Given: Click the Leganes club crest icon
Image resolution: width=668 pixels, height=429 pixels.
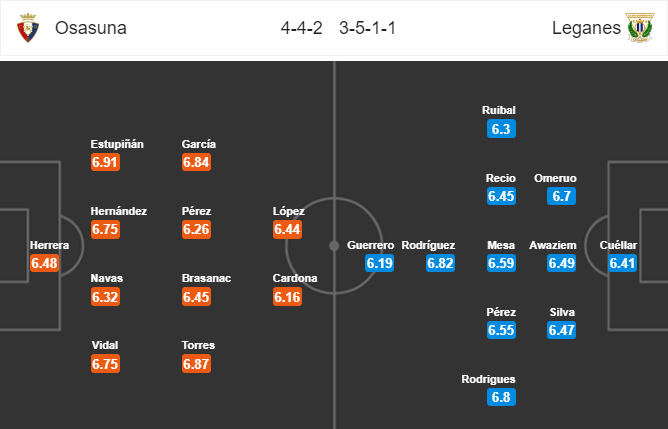Looking at the screenshot, I should (639, 30).
